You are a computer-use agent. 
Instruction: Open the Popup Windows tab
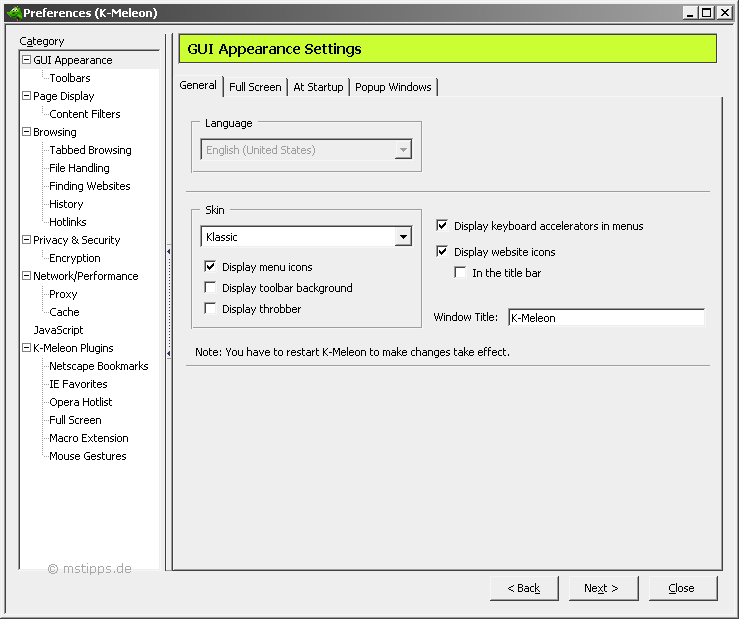[393, 87]
